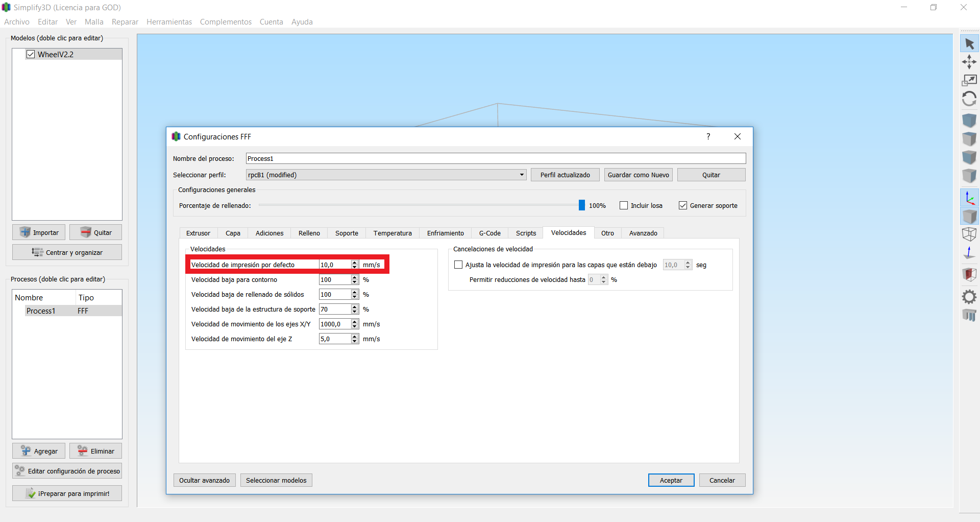Select the translate/move model tool
This screenshot has width=980, height=522.
click(969, 62)
